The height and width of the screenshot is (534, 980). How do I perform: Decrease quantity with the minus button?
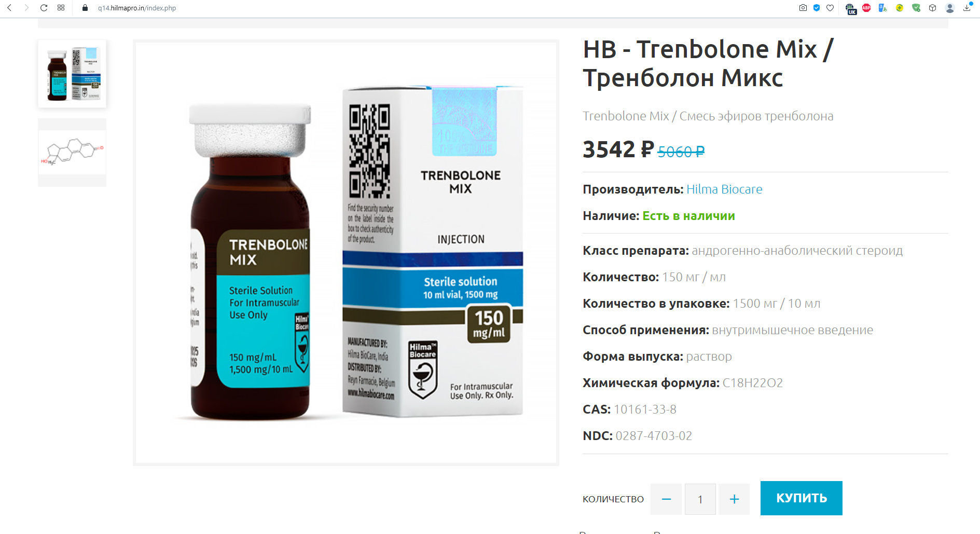coord(666,499)
